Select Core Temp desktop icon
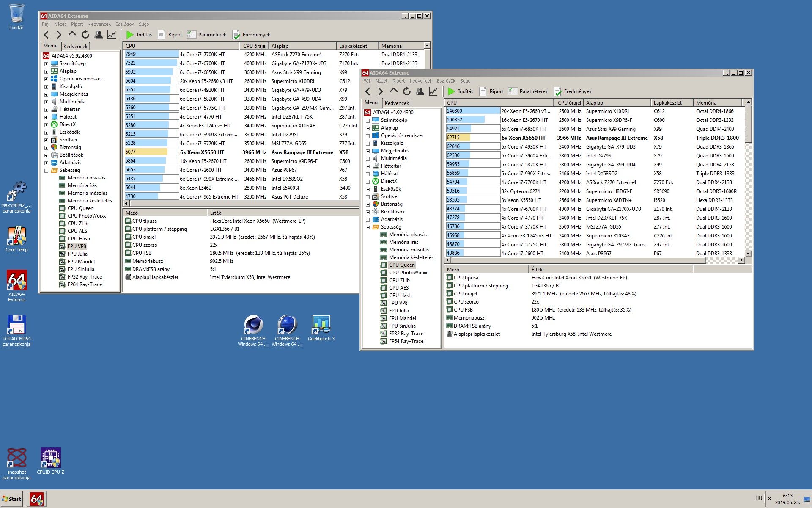The height and width of the screenshot is (508, 812). tap(16, 240)
